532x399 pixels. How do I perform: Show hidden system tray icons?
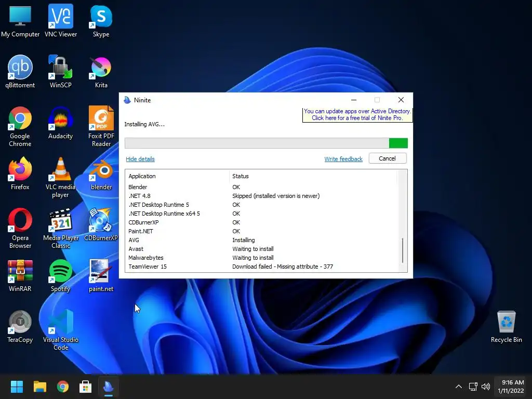[x=458, y=387]
